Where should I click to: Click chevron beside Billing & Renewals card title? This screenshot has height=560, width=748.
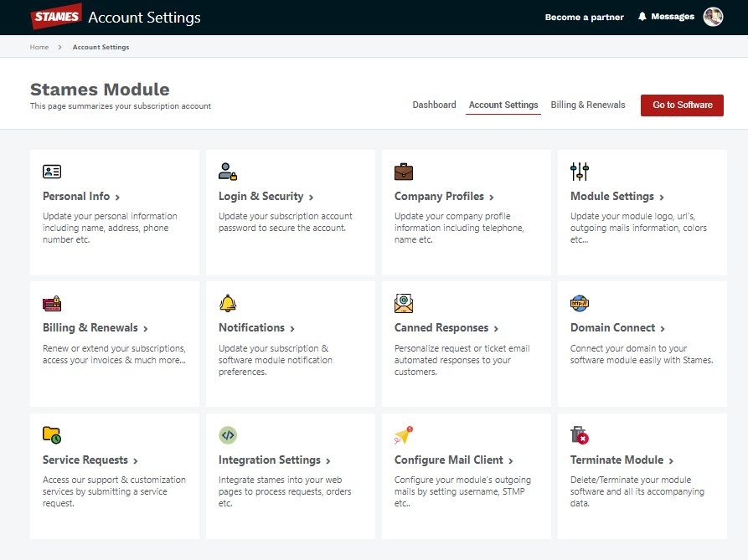pos(146,329)
